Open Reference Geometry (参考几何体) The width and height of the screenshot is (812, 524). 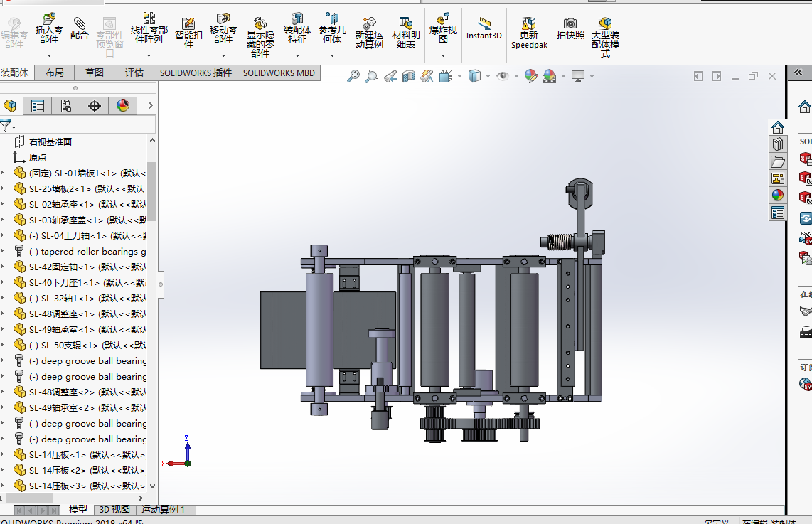tap(332, 29)
